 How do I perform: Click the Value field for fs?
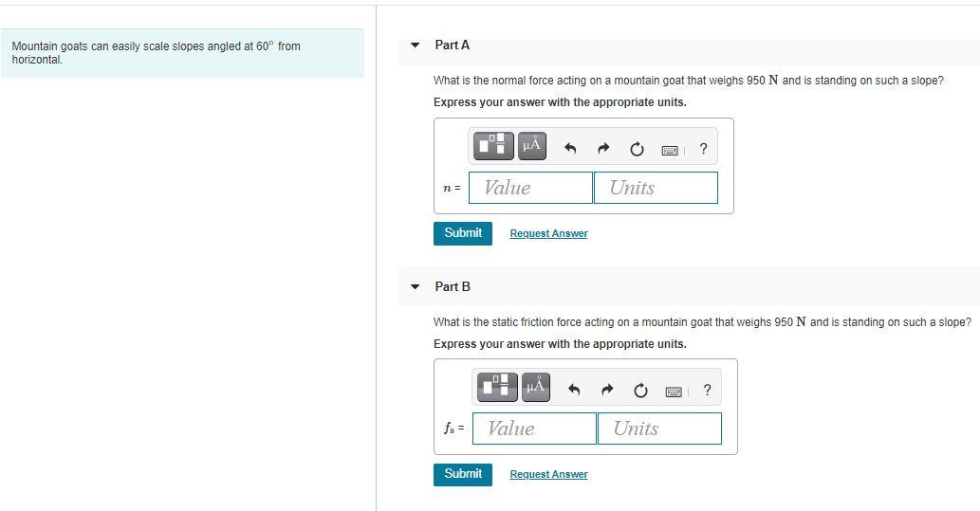click(x=534, y=429)
